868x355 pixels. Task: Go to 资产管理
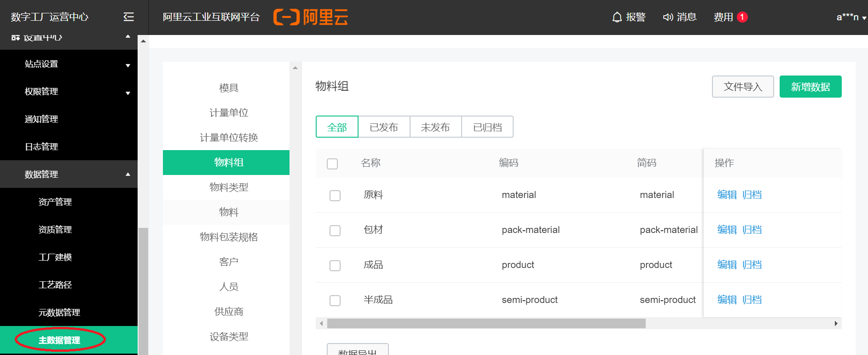(55, 202)
